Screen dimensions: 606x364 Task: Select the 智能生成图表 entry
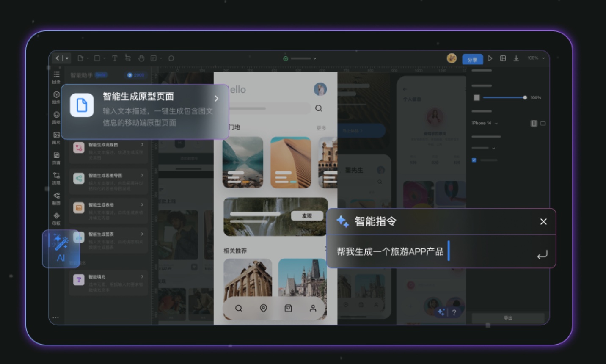pos(109,240)
